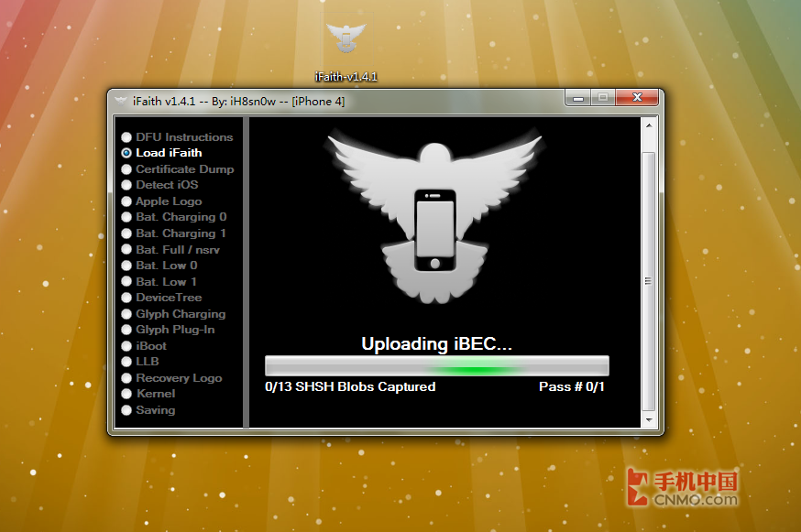The image size is (801, 532).
Task: Click the disabled maximize button
Action: [603, 97]
